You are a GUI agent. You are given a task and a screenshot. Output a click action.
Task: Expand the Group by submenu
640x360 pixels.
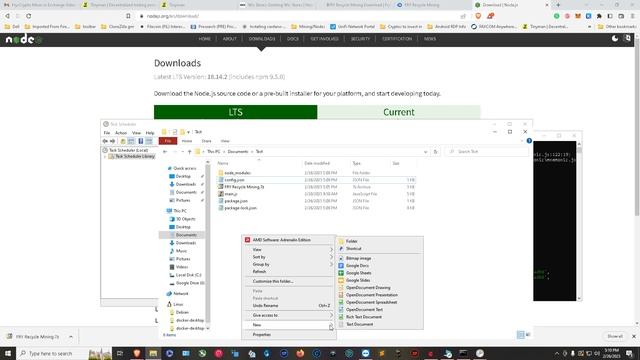click(289, 264)
